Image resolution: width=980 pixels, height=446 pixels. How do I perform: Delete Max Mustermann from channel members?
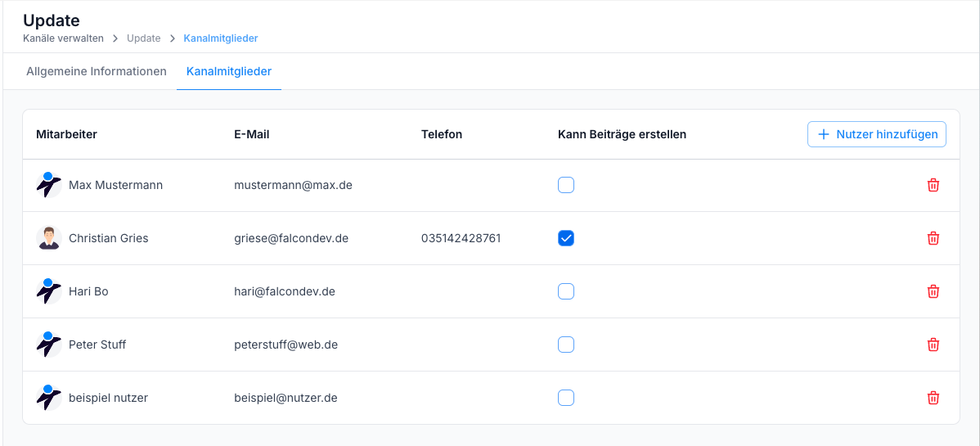(x=933, y=185)
